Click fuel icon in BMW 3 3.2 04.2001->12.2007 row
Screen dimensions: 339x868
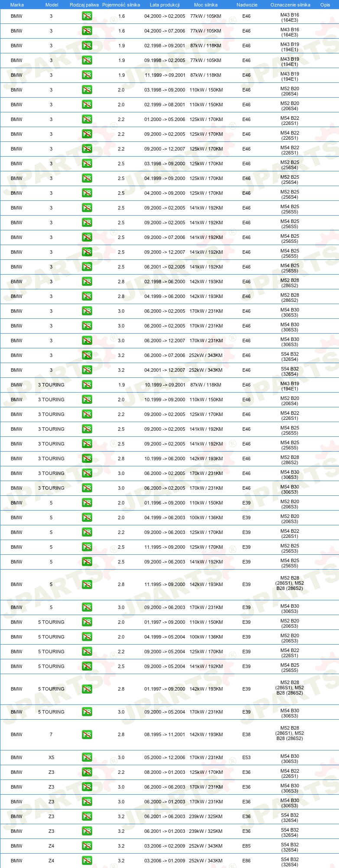click(87, 370)
